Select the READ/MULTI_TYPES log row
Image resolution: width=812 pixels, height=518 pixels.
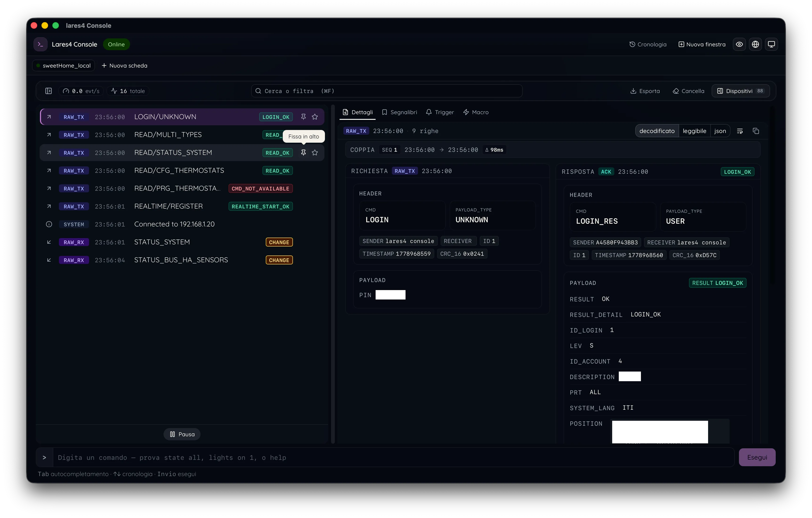coord(182,135)
